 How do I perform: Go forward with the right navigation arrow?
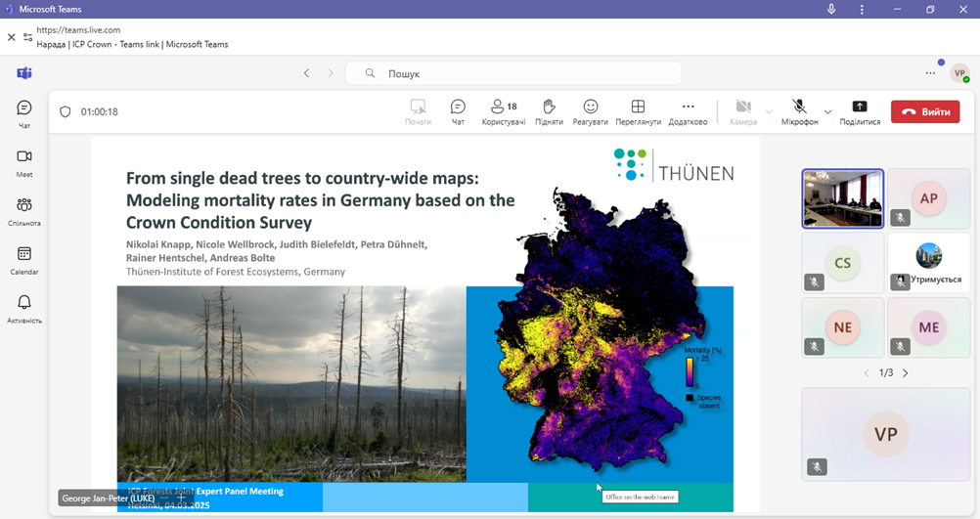click(331, 73)
